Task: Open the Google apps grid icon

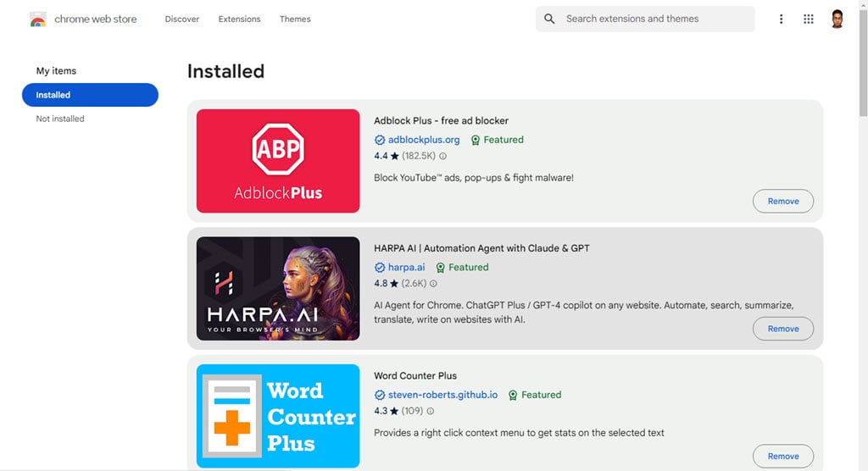Action: click(x=808, y=19)
